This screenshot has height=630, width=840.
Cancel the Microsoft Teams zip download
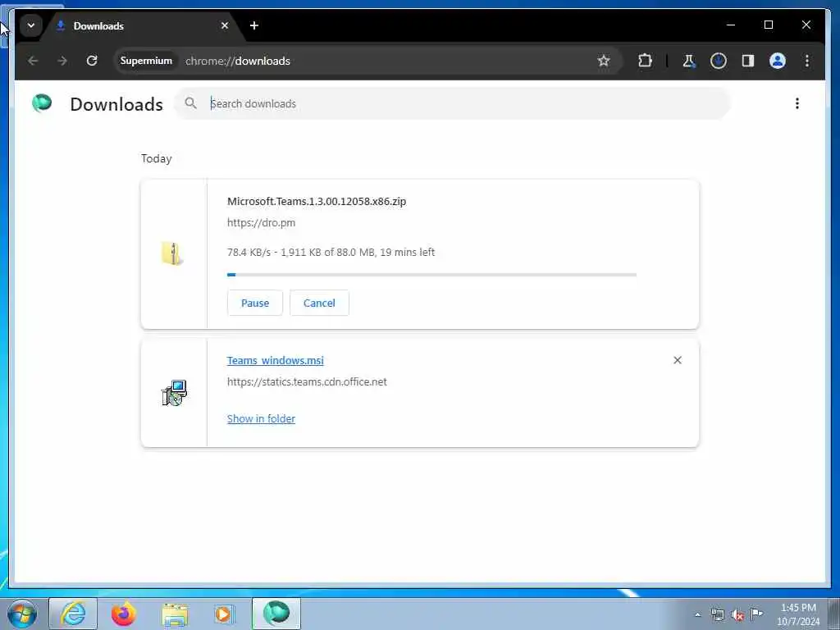pyautogui.click(x=319, y=304)
